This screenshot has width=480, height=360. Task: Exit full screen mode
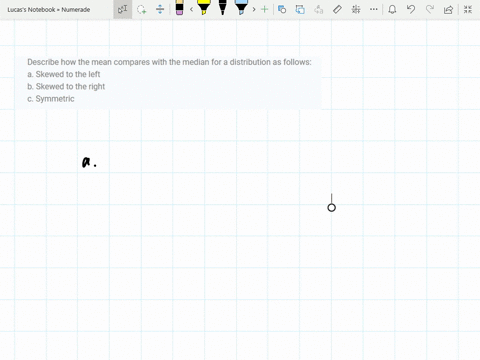[468, 9]
